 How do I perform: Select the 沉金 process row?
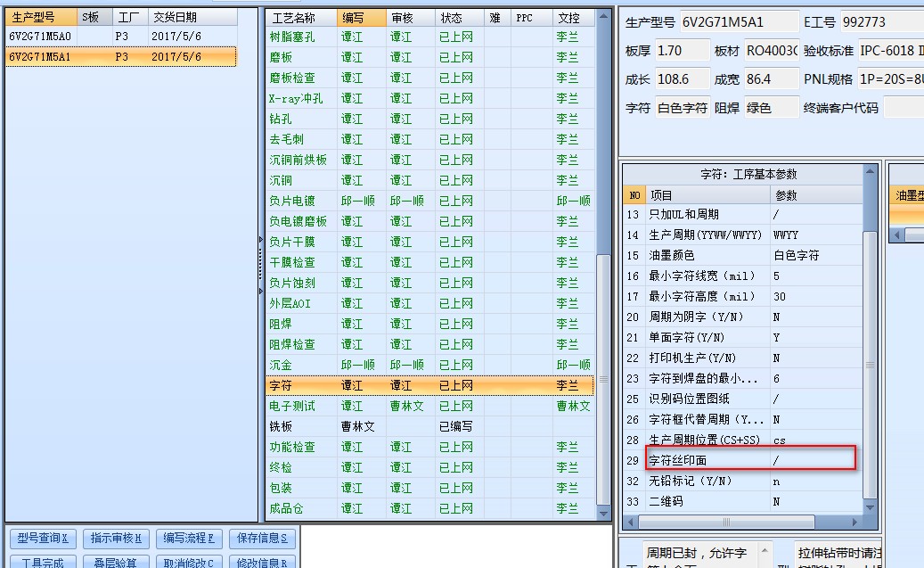pyautogui.click(x=430, y=365)
